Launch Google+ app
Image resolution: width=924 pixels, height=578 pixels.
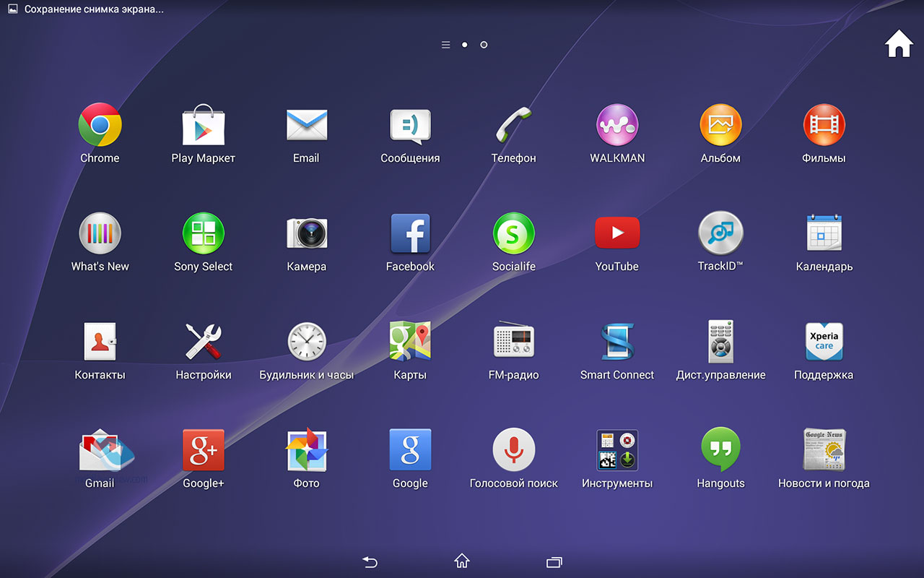click(x=204, y=450)
